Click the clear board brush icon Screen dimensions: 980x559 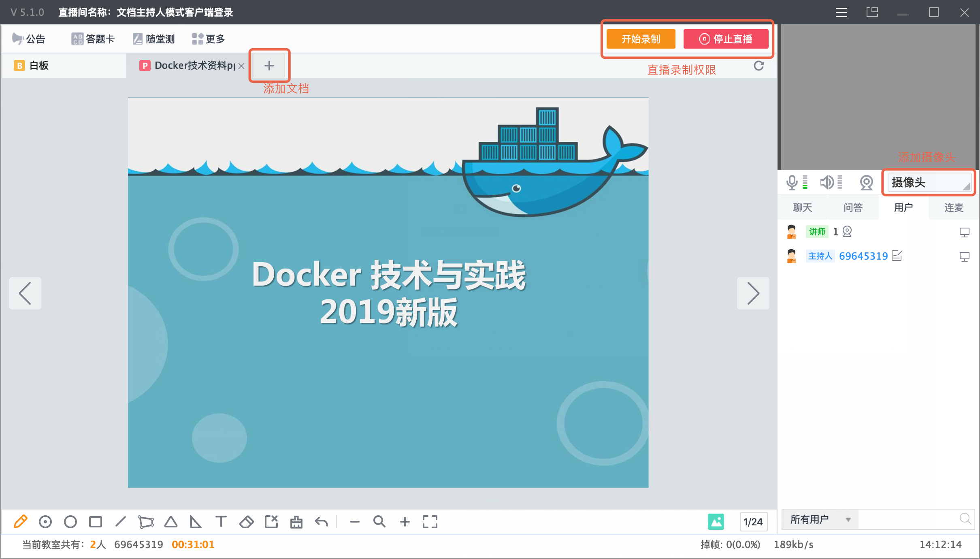click(x=296, y=522)
